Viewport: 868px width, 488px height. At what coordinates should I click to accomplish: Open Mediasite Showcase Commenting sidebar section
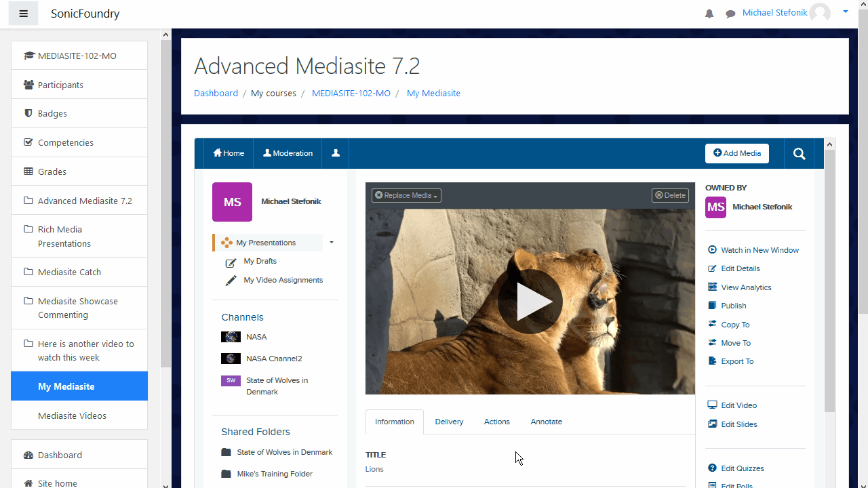point(79,308)
